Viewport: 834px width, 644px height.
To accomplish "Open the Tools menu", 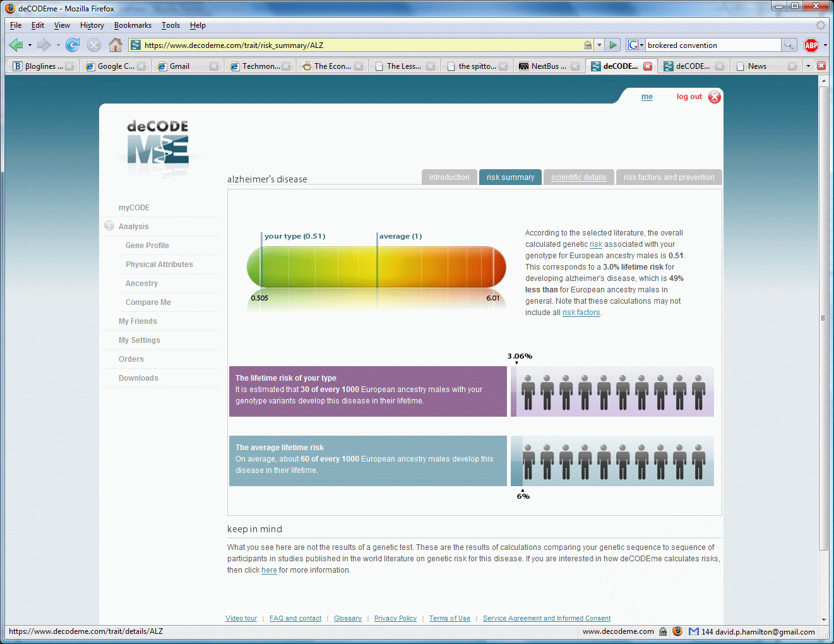I will [x=170, y=25].
